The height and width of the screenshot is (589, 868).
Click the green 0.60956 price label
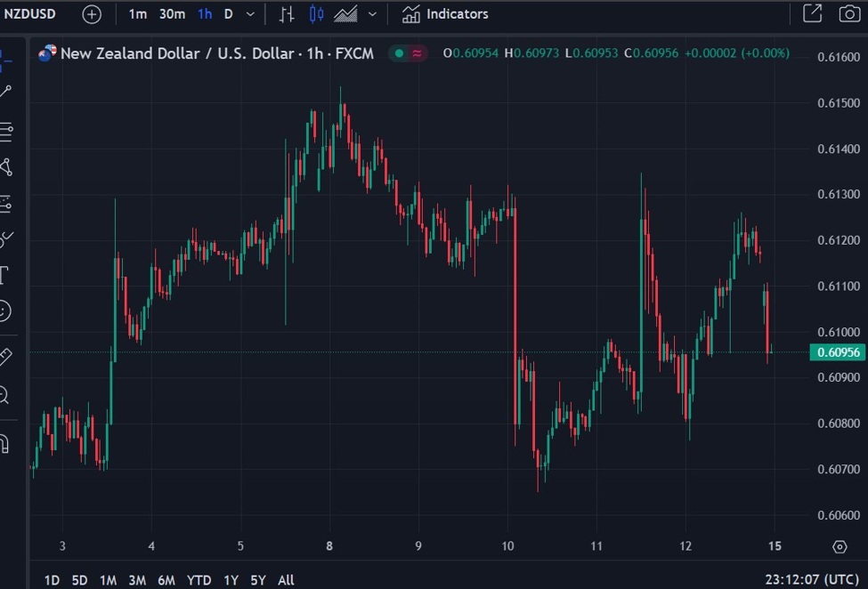[840, 352]
